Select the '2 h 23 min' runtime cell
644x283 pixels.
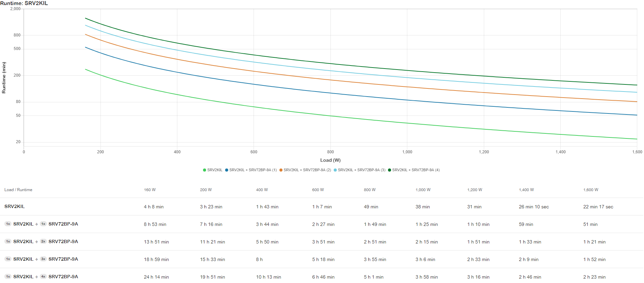tap(594, 277)
